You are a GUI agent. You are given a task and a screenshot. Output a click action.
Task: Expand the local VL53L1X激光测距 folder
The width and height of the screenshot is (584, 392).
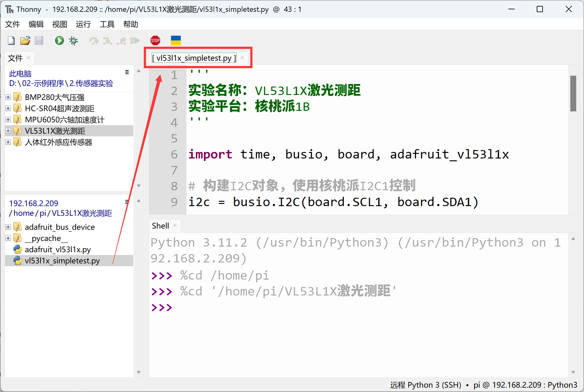(x=8, y=131)
